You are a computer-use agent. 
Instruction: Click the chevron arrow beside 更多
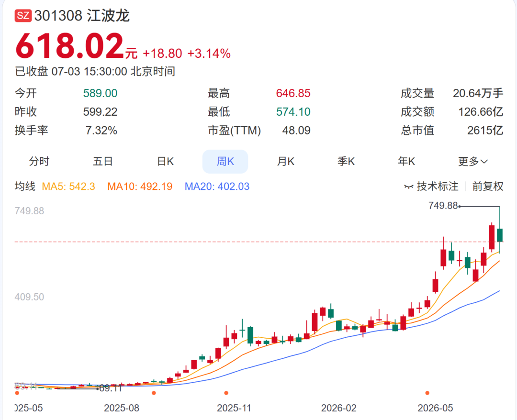point(484,162)
